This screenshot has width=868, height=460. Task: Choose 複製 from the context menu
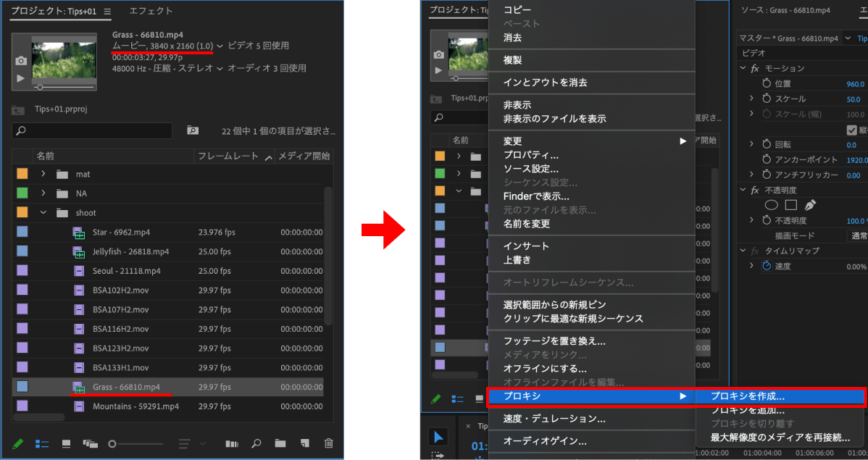point(512,60)
